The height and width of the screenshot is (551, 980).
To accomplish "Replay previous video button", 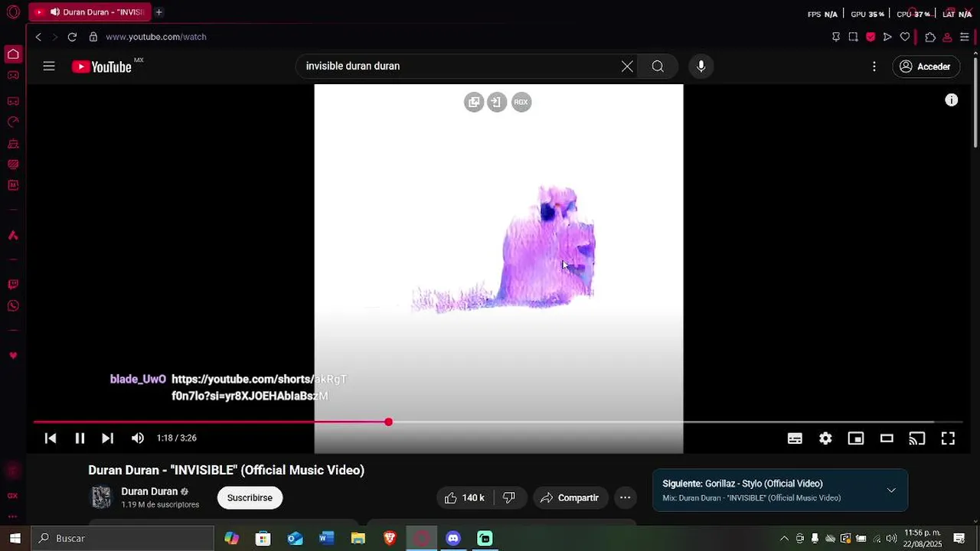I will (51, 439).
